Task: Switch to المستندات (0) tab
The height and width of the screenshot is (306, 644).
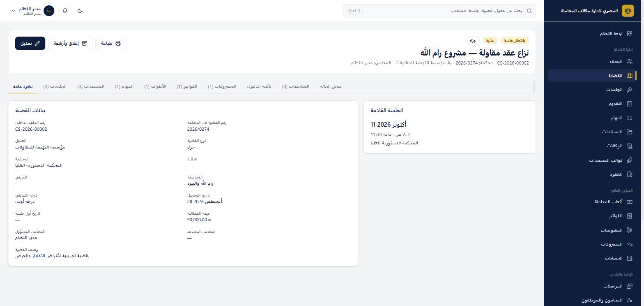Action: (x=91, y=86)
